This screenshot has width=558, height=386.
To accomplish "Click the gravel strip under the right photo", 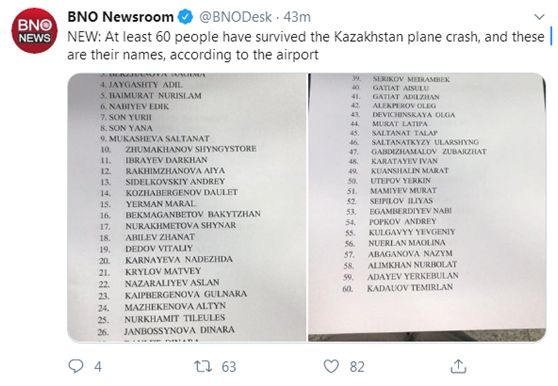I will point(427,335).
